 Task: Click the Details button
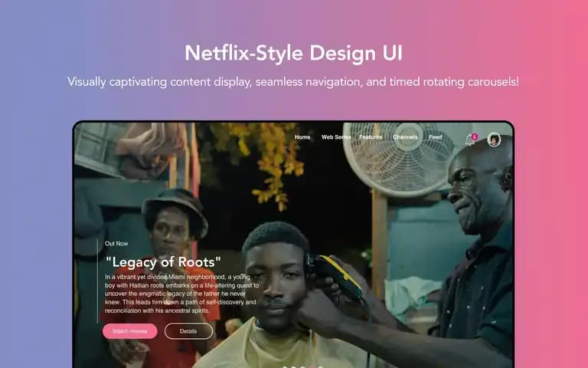[188, 331]
